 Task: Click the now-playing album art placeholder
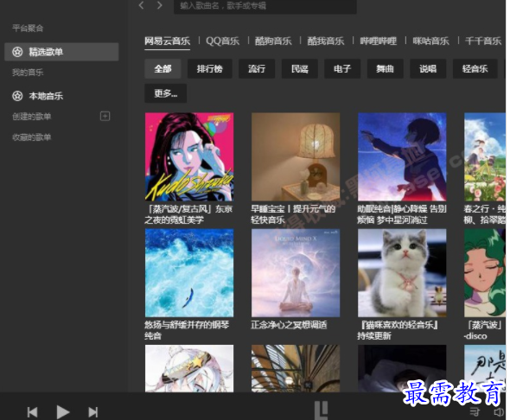coord(321,410)
